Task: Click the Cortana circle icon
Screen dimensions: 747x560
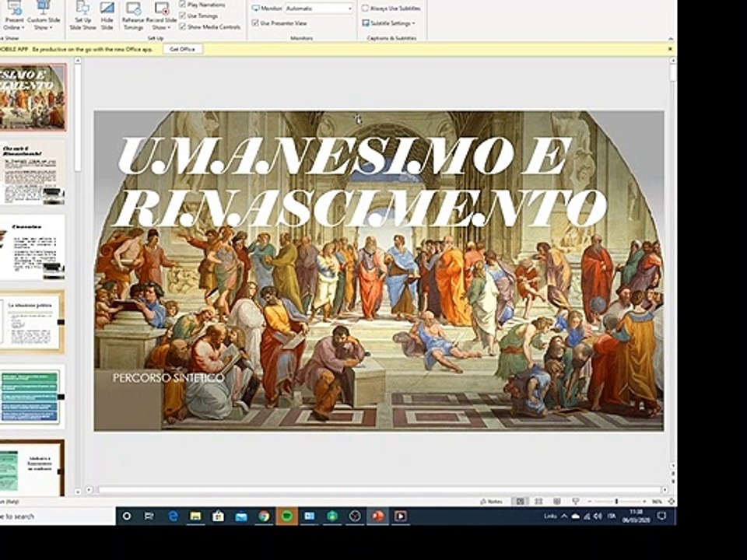Action: [x=127, y=516]
